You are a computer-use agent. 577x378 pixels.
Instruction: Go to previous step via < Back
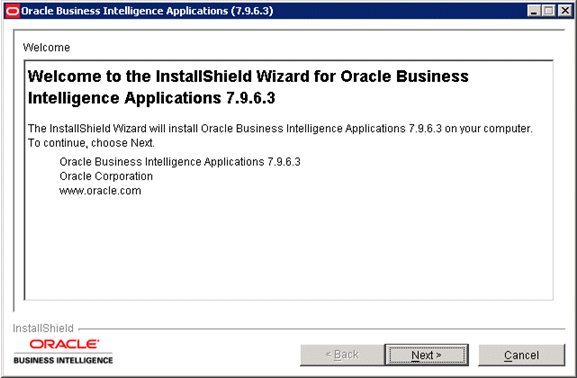(x=342, y=355)
